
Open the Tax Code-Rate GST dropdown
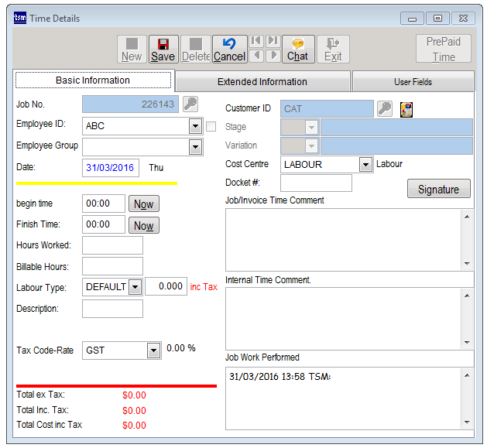[x=153, y=351]
